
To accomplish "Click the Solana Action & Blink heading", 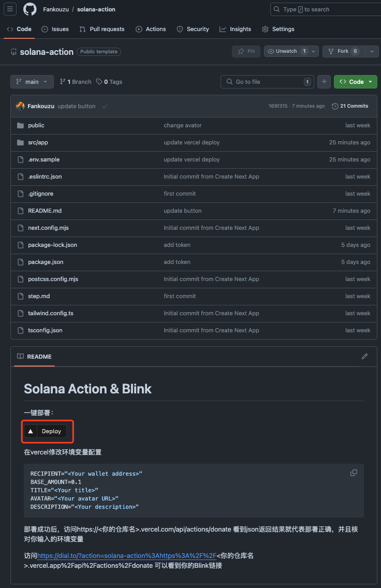I will coord(88,389).
